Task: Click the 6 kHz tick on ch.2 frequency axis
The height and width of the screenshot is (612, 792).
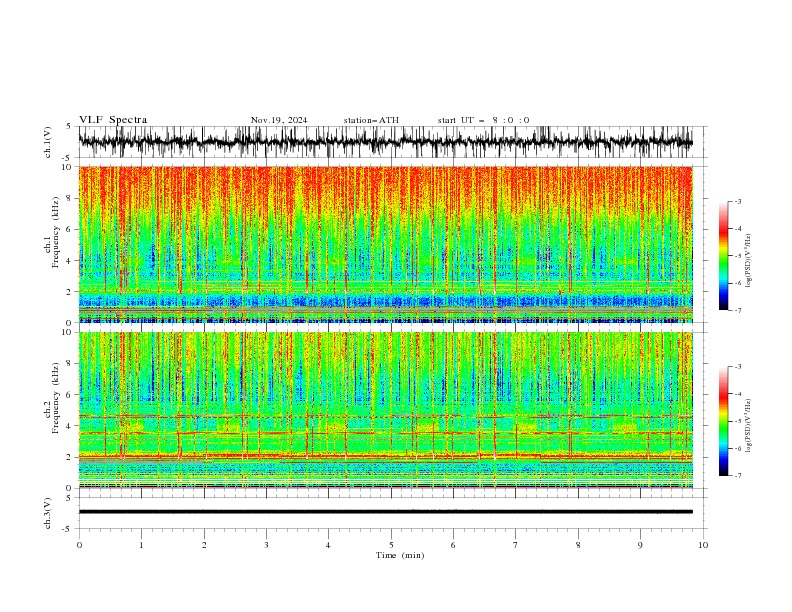Action: pyautogui.click(x=71, y=395)
